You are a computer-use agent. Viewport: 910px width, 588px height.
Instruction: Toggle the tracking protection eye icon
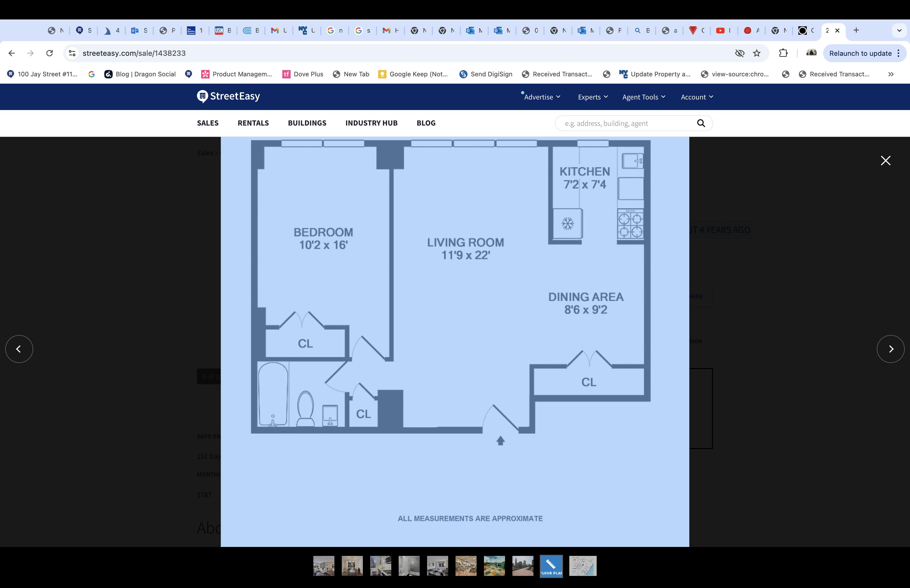click(x=739, y=53)
